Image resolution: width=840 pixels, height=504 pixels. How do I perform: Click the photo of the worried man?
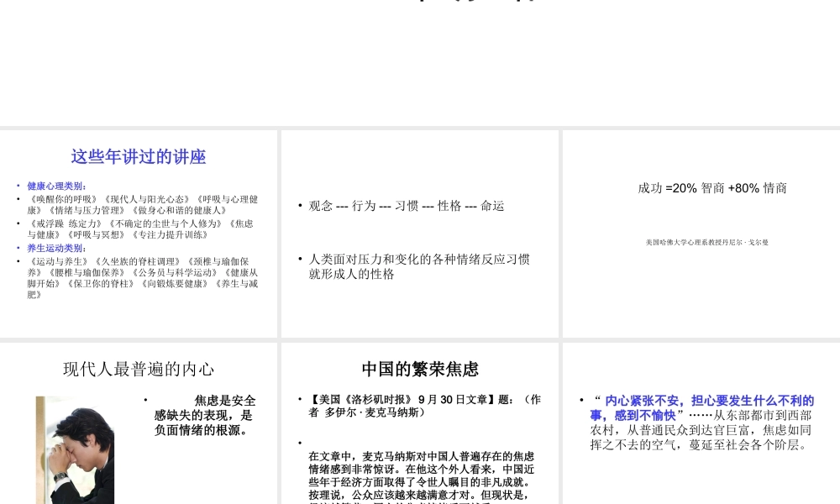click(x=75, y=449)
